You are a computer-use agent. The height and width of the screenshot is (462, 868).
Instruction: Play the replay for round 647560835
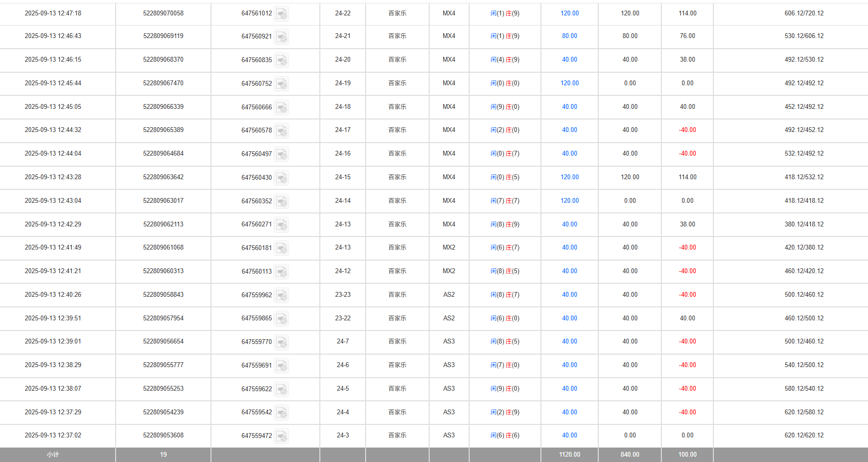(x=282, y=60)
